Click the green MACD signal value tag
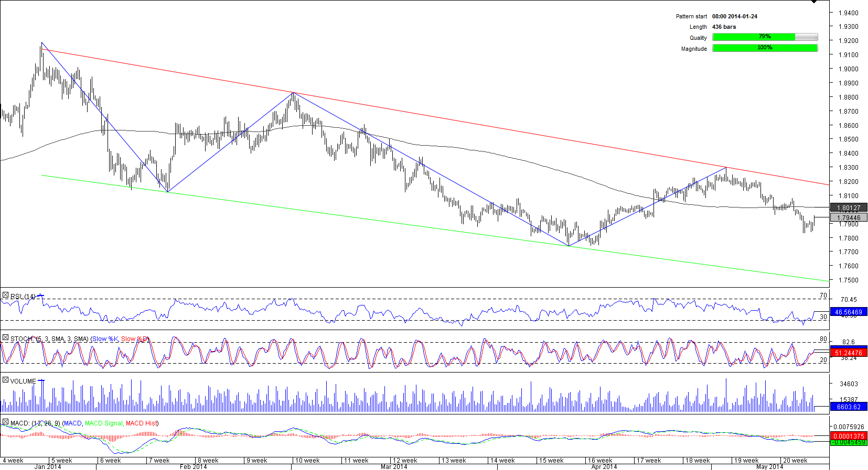Image resolution: width=868 pixels, height=470 pixels. click(849, 443)
